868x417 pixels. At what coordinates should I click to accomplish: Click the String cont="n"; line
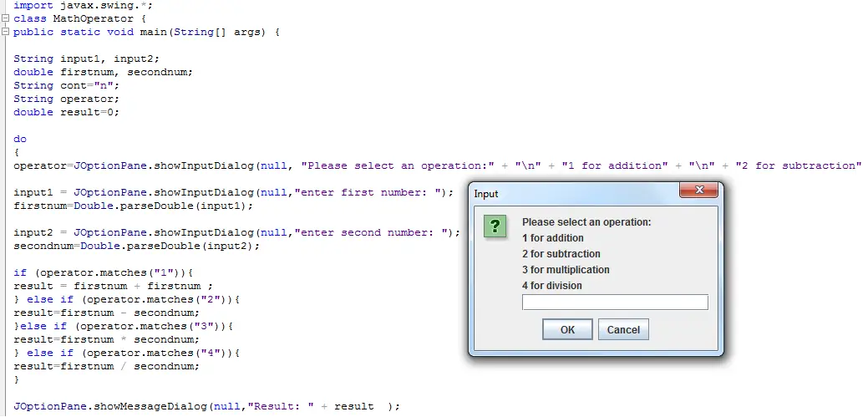tap(67, 85)
